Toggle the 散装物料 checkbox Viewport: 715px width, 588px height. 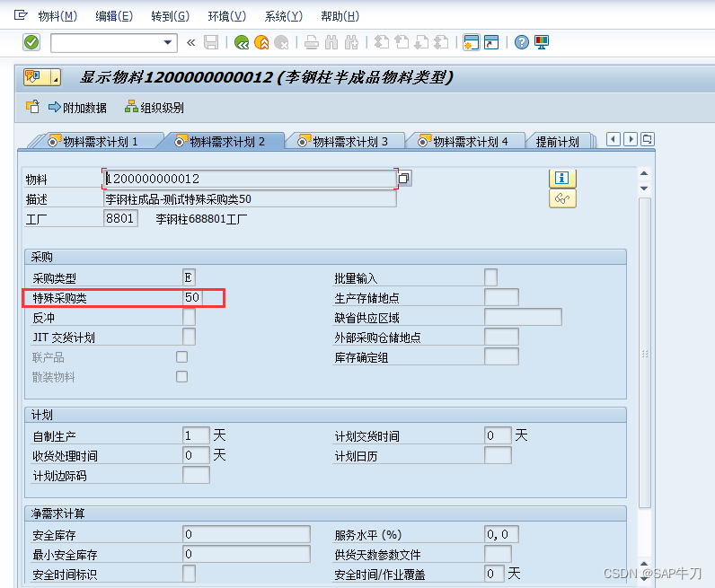[x=182, y=376]
